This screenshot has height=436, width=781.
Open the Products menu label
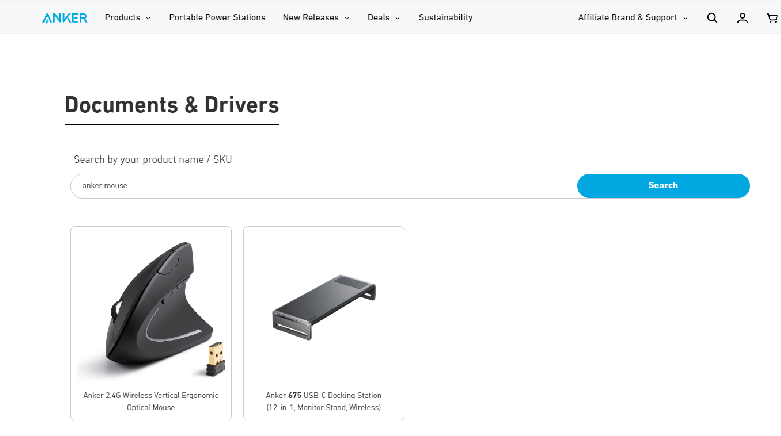(x=122, y=18)
